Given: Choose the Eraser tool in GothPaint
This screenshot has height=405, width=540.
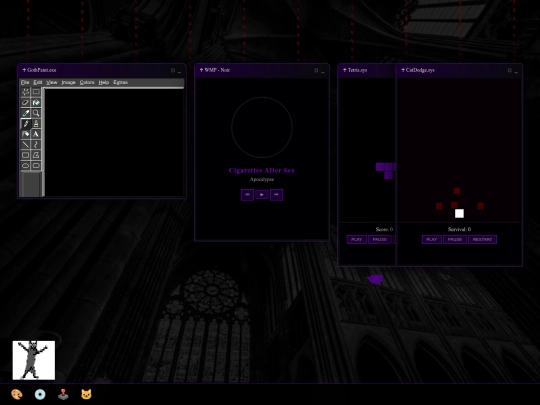Looking at the screenshot, I should tap(25, 103).
